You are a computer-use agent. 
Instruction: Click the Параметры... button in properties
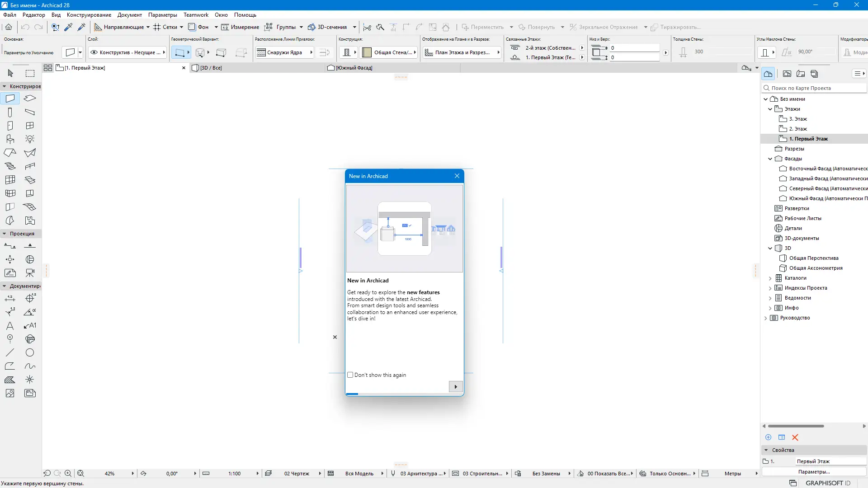point(814,472)
